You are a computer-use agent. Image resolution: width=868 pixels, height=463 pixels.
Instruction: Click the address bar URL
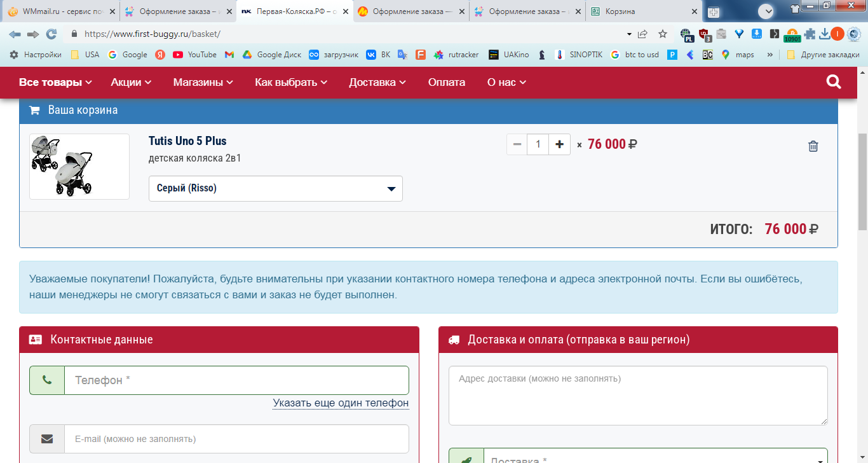click(153, 34)
